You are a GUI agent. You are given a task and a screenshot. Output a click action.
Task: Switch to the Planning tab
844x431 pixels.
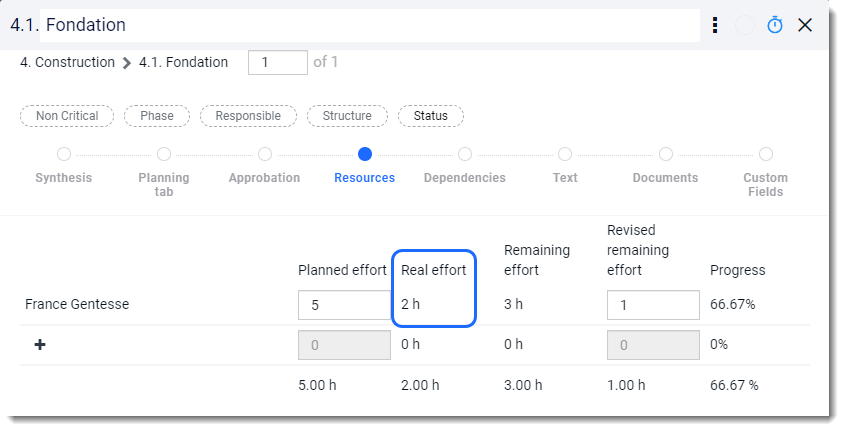[164, 172]
